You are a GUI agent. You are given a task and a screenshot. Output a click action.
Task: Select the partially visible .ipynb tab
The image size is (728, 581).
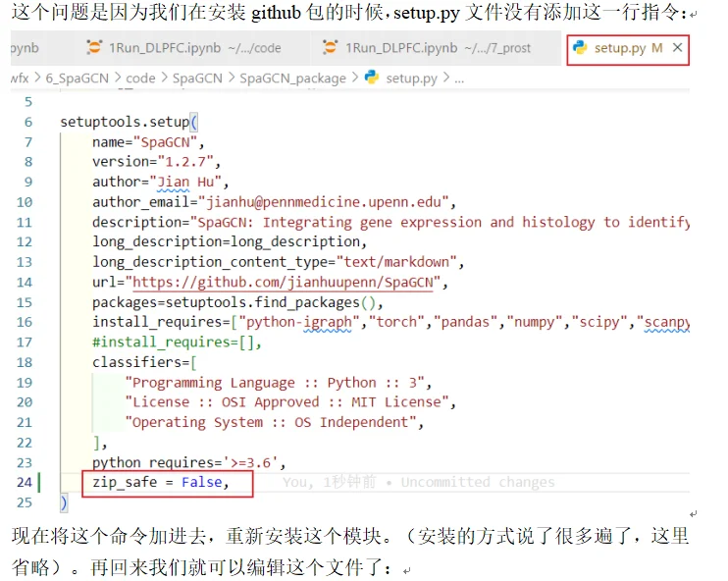26,48
